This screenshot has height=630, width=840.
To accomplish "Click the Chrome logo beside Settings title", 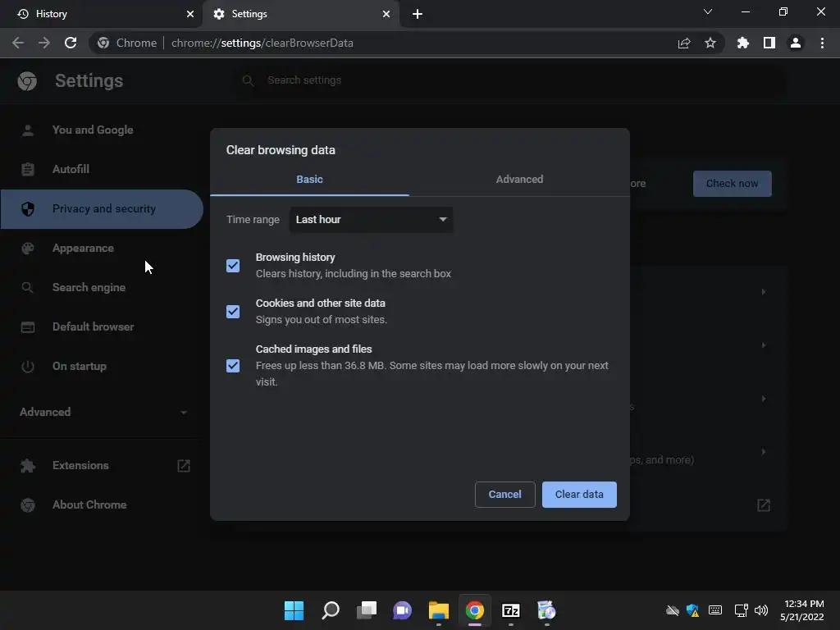I will click(27, 81).
